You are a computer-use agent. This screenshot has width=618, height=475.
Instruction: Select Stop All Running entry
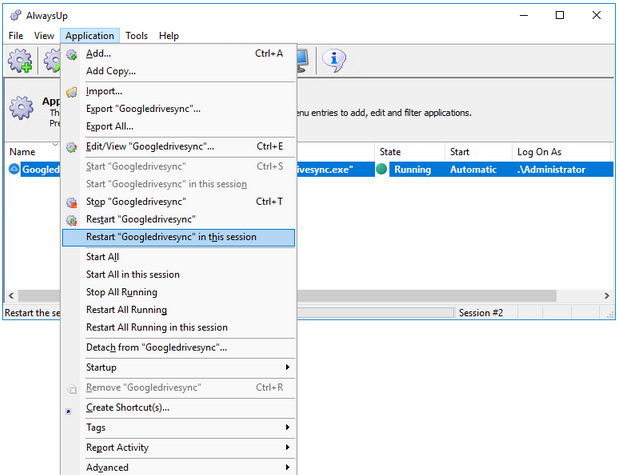pyautogui.click(x=179, y=292)
